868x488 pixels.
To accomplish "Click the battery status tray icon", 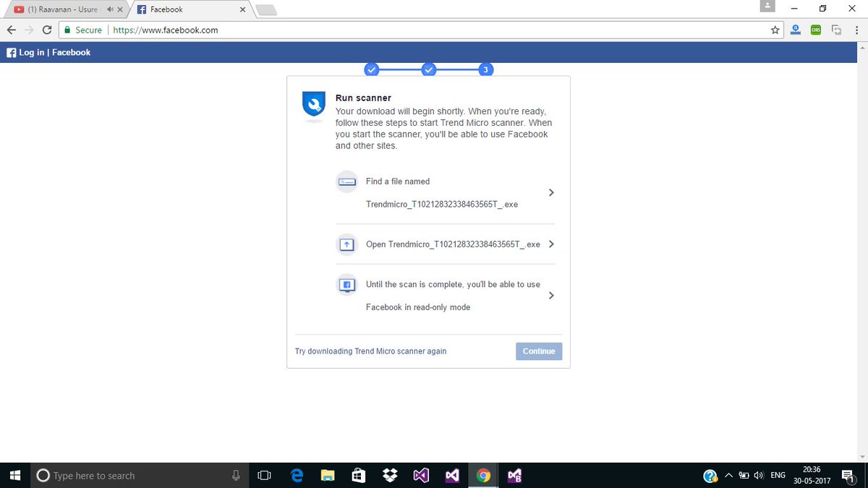I will click(744, 476).
